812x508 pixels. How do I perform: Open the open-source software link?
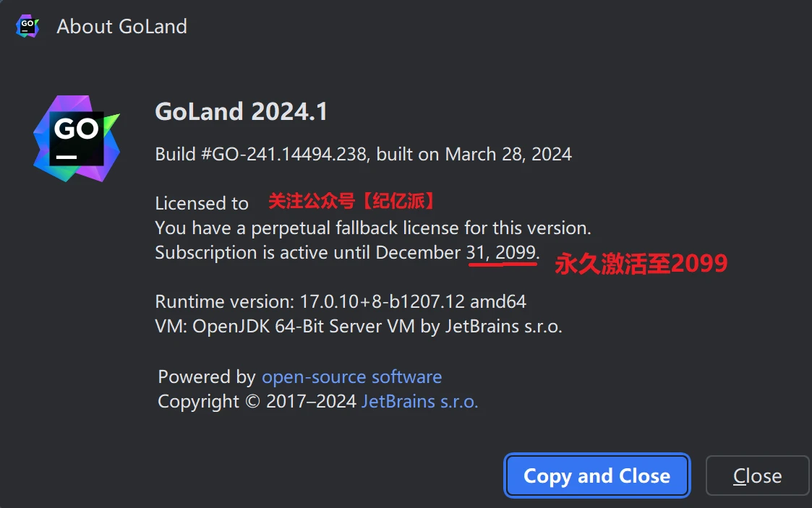[351, 376]
